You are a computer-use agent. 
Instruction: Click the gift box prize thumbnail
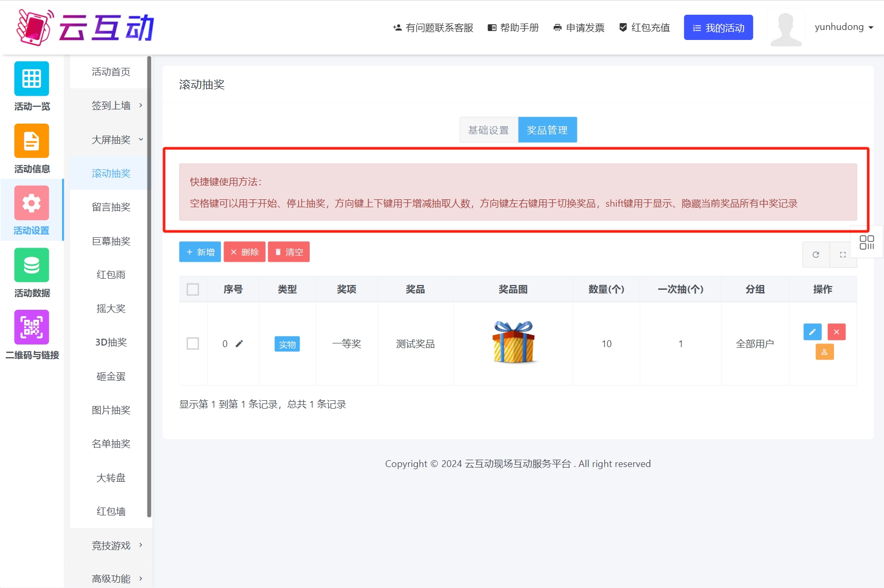pos(513,342)
